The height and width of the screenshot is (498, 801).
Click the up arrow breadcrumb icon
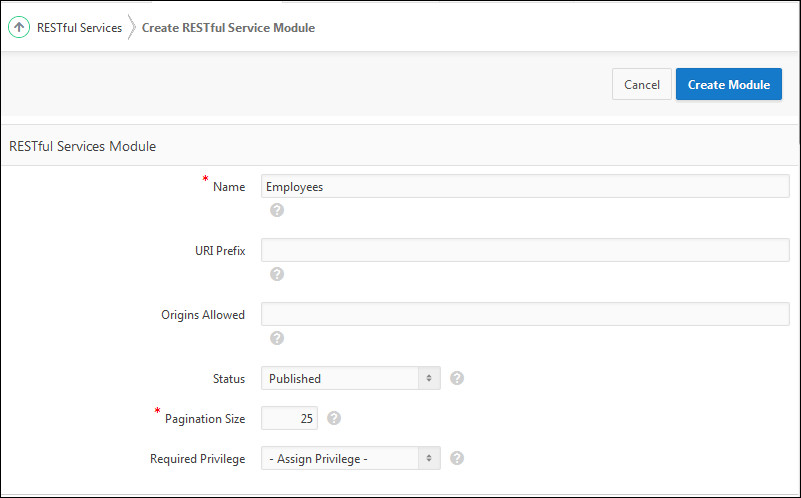click(x=18, y=28)
